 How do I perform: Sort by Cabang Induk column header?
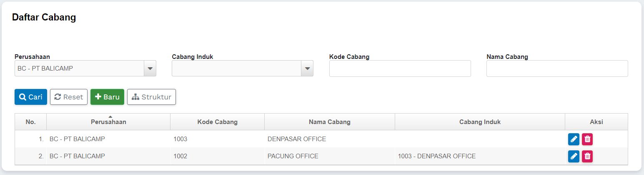point(480,122)
